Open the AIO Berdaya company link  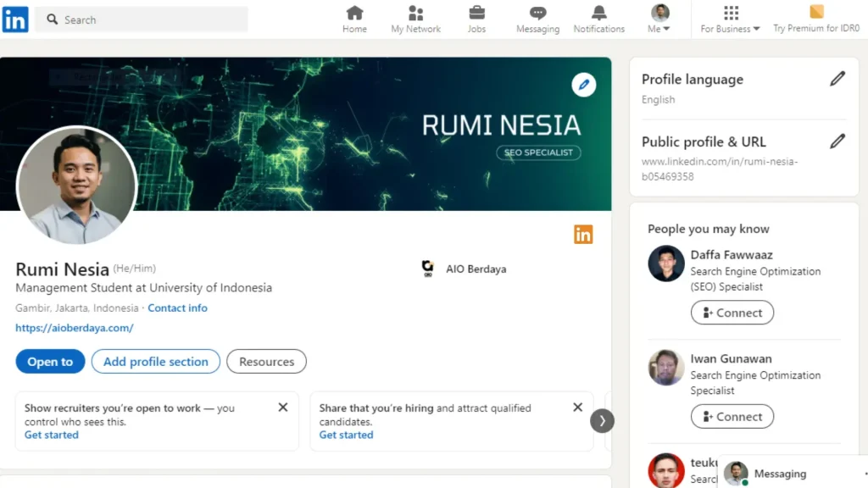[x=476, y=269]
